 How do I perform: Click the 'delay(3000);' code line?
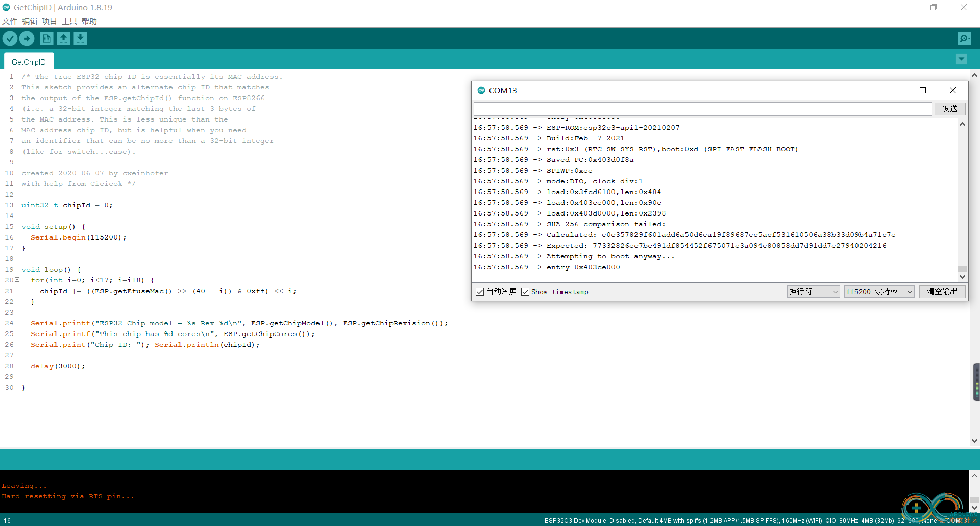tap(58, 366)
